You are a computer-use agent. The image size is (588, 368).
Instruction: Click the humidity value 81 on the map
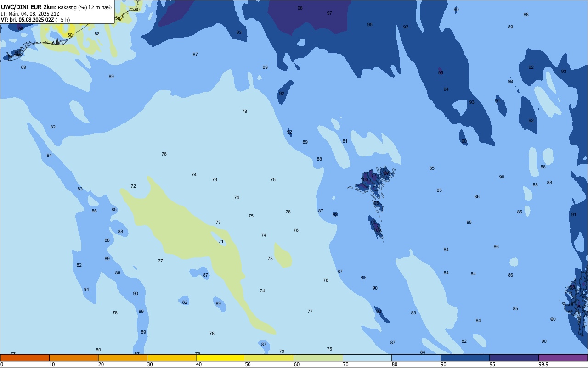click(x=345, y=141)
